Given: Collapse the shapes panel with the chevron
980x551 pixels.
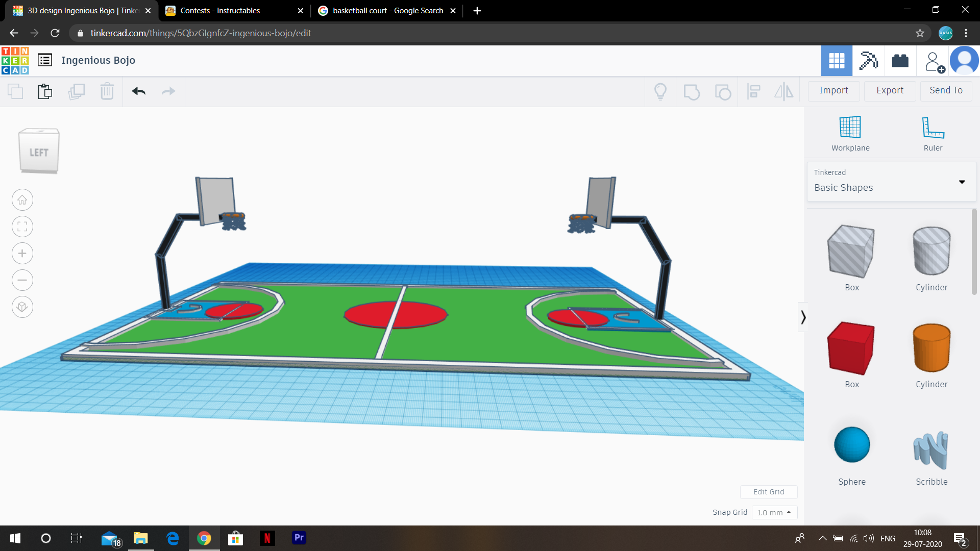Looking at the screenshot, I should [x=803, y=317].
